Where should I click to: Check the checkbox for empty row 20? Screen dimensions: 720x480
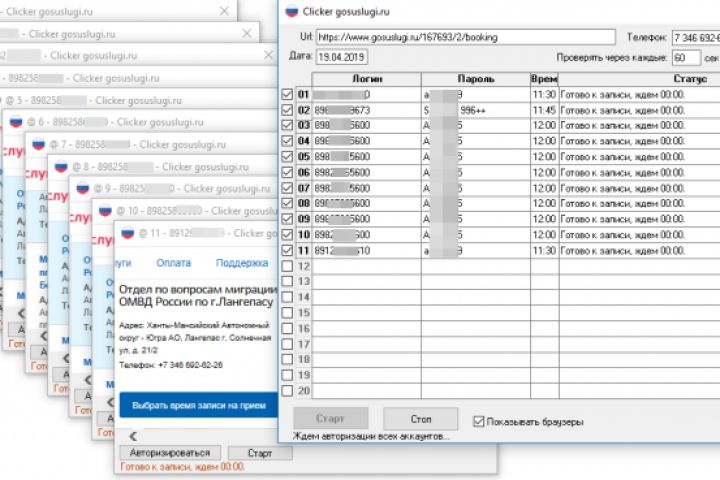pos(287,391)
